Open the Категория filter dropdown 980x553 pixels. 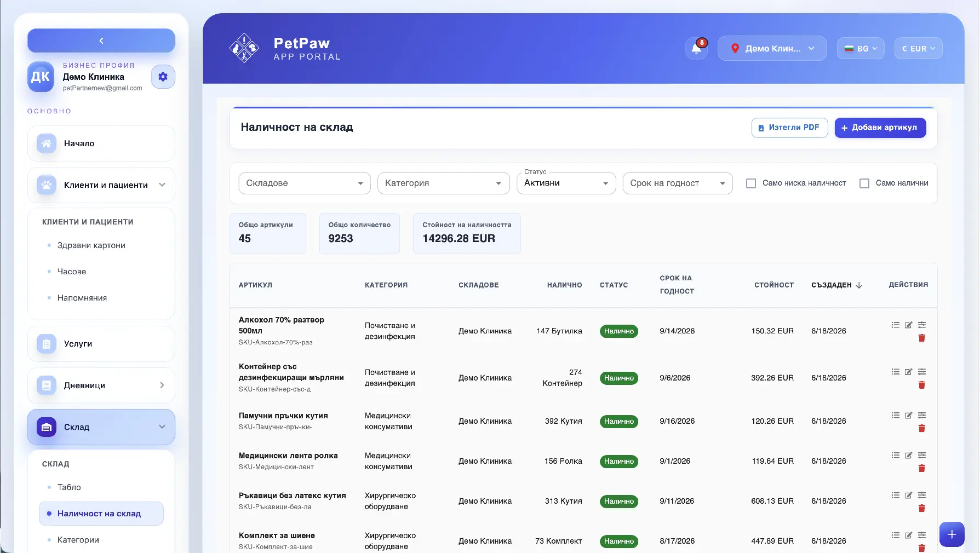[x=443, y=183]
